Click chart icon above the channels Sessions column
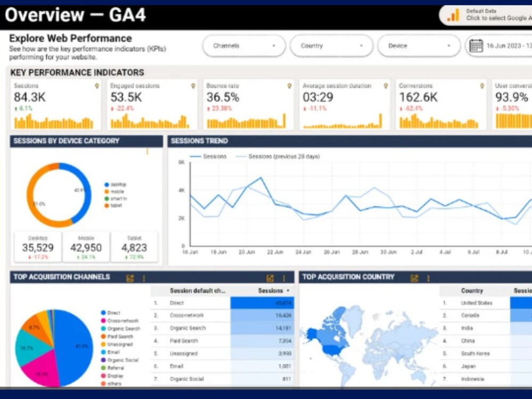 coord(270,278)
